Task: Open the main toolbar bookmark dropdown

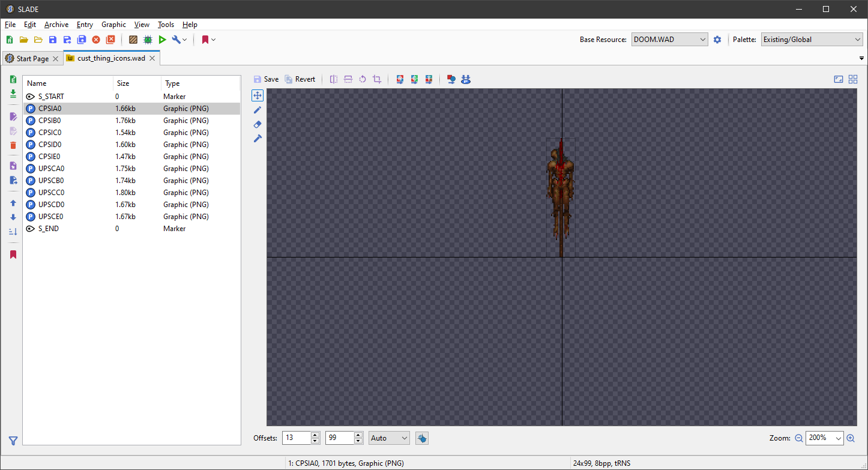Action: click(x=208, y=40)
